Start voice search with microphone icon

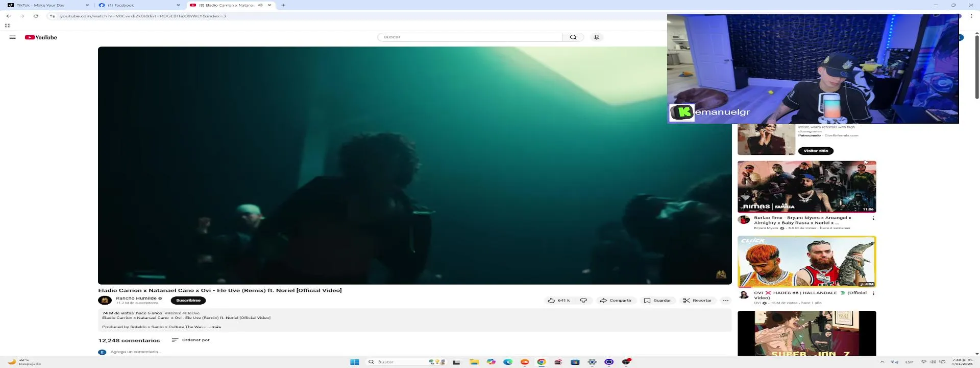[596, 37]
